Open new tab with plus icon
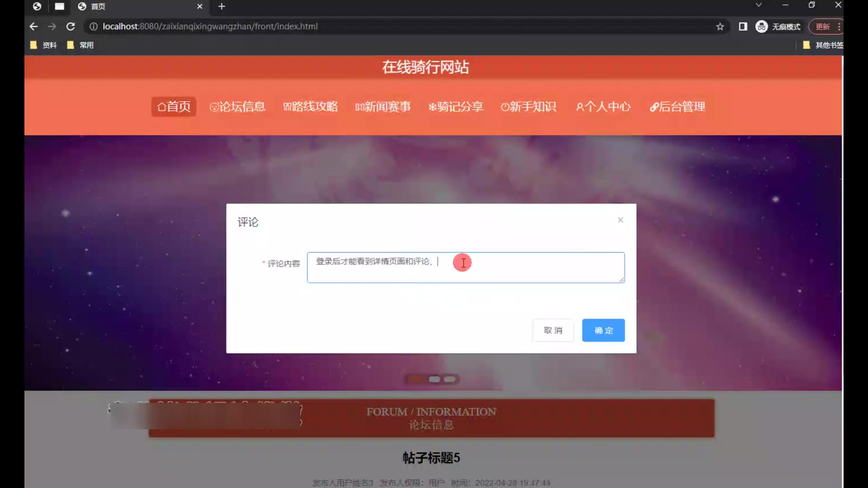The width and height of the screenshot is (868, 488). click(x=222, y=6)
